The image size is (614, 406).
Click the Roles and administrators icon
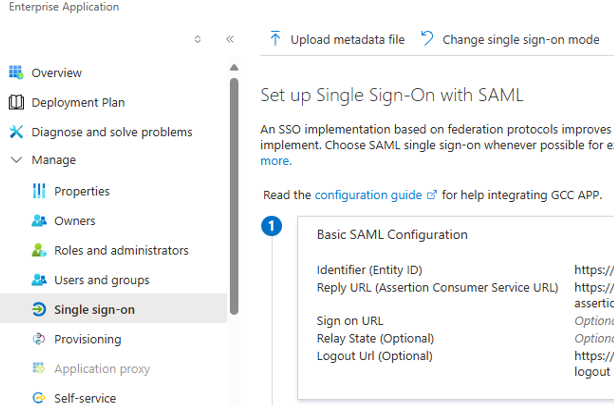39,250
